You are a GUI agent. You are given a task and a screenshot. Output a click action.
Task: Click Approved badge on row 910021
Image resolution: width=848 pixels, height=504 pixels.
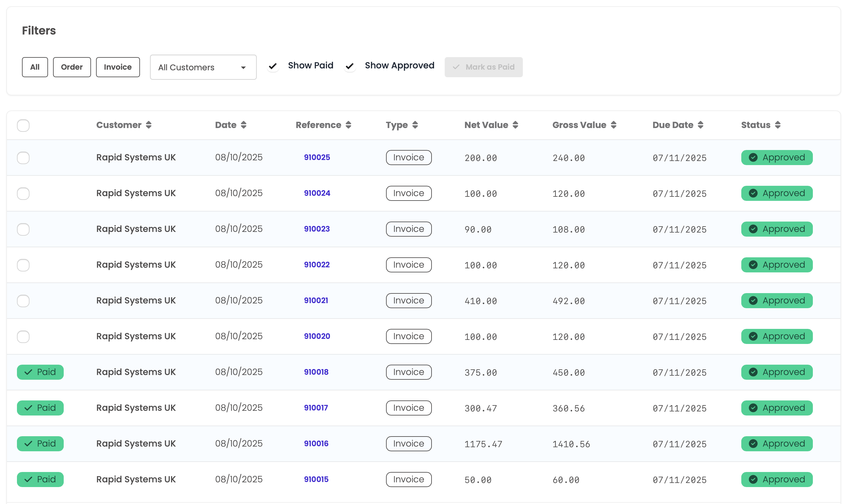(777, 301)
